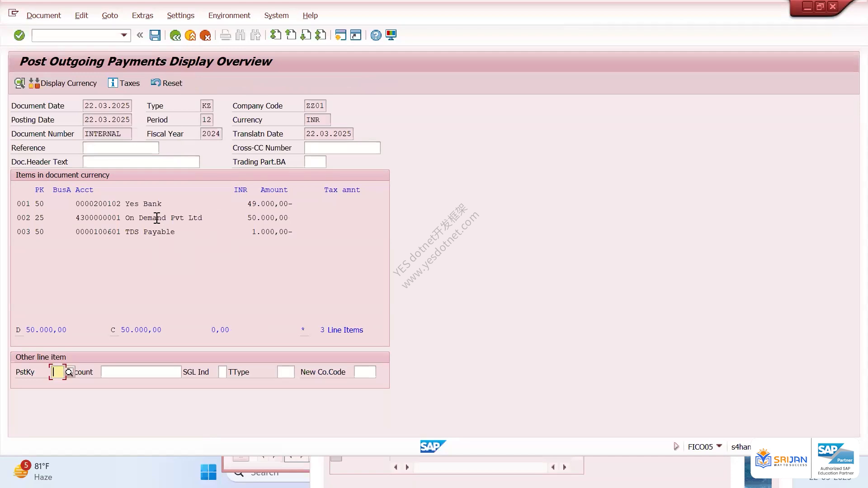
Task: Click the orange Exit icon
Action: [x=190, y=35]
